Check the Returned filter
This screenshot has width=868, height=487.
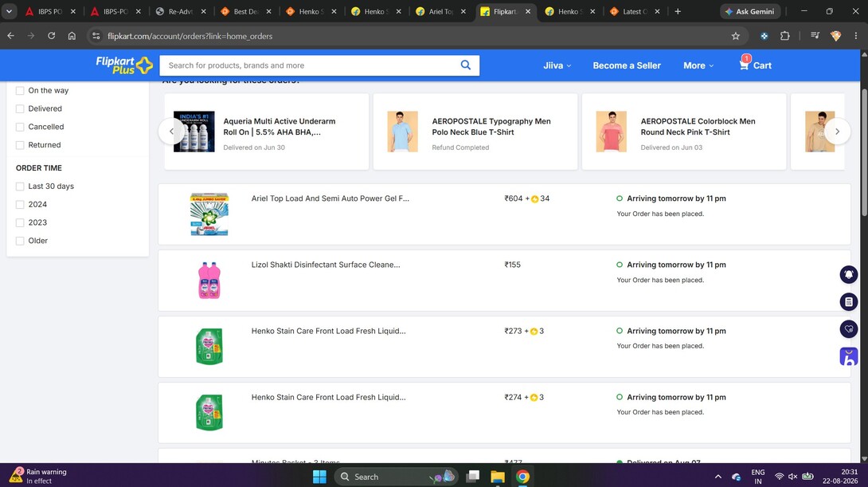[20, 145]
